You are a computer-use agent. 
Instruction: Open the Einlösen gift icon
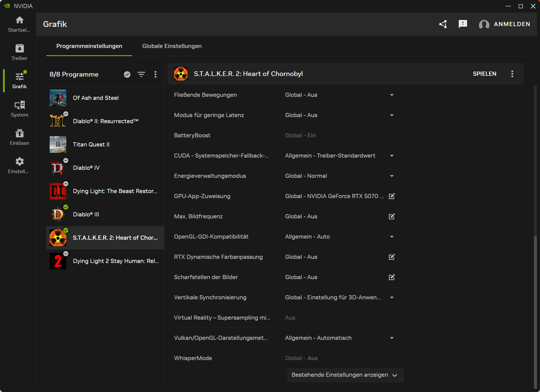pos(19,133)
